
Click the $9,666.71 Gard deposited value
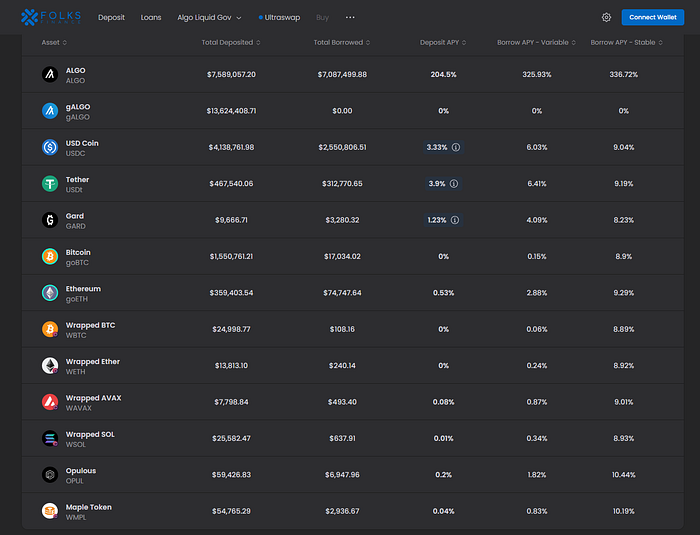point(231,220)
